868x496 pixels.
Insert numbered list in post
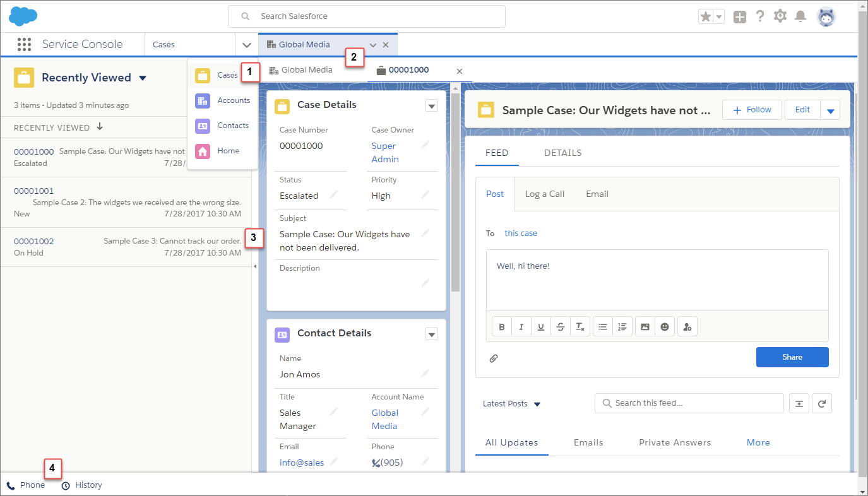coord(622,327)
